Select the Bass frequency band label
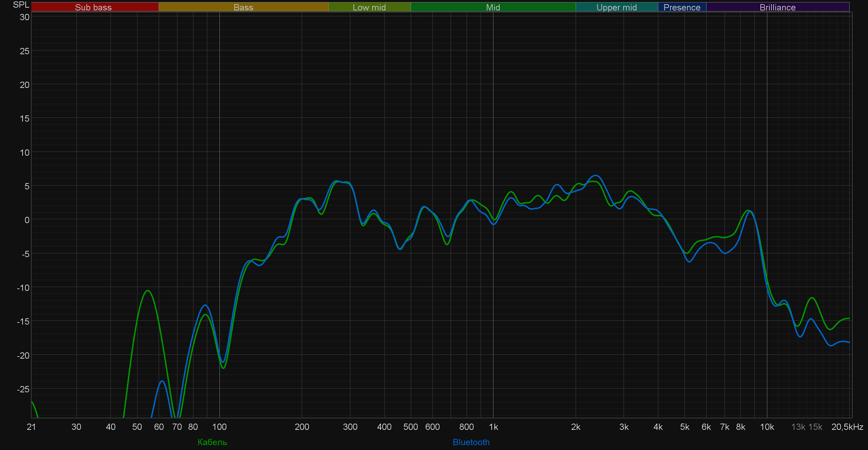 point(243,7)
